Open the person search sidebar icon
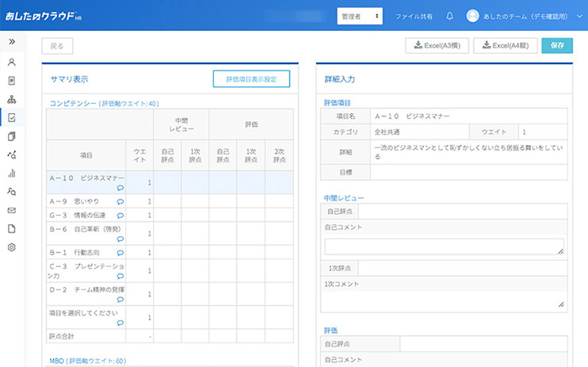The height and width of the screenshot is (367, 588). click(12, 192)
